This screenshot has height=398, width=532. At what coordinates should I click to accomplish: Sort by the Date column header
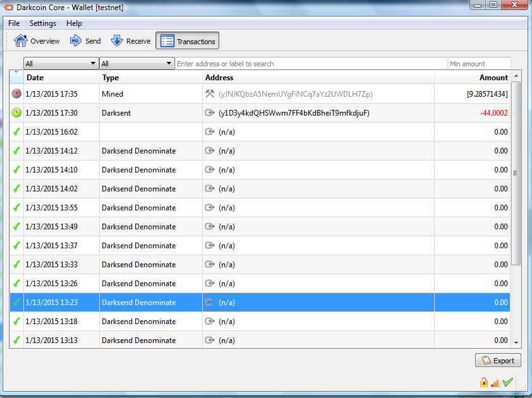pos(61,77)
